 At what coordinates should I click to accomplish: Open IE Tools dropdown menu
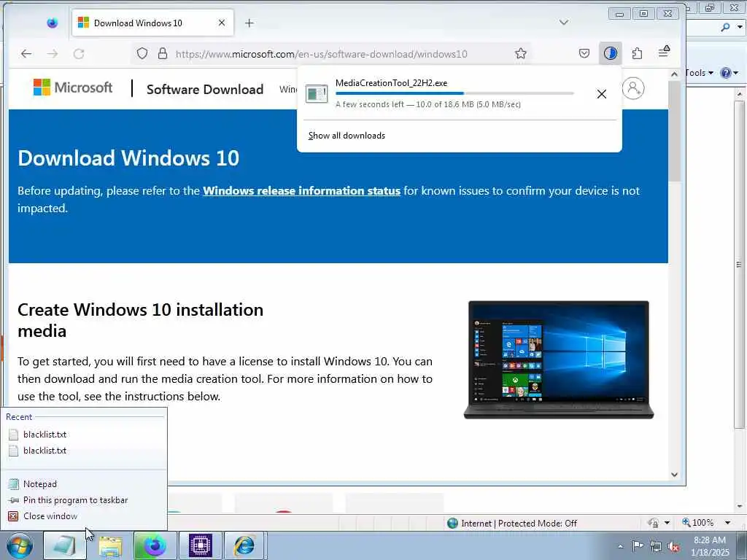coord(700,73)
